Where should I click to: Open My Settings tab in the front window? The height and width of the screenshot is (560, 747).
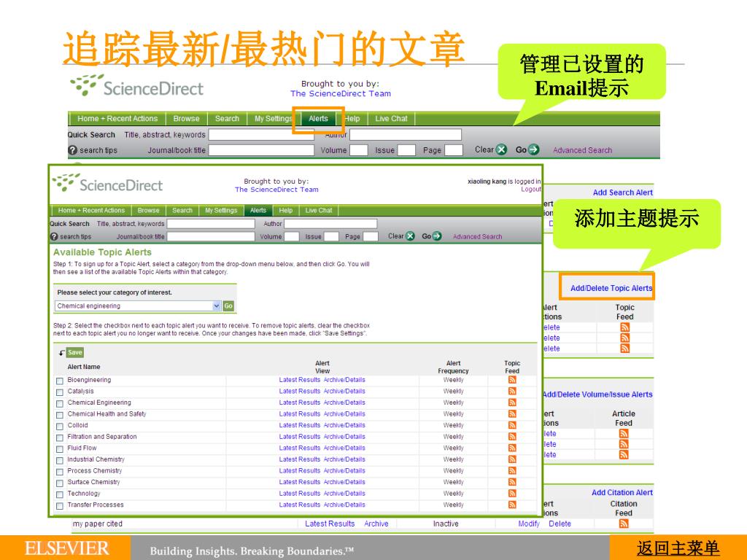(221, 210)
